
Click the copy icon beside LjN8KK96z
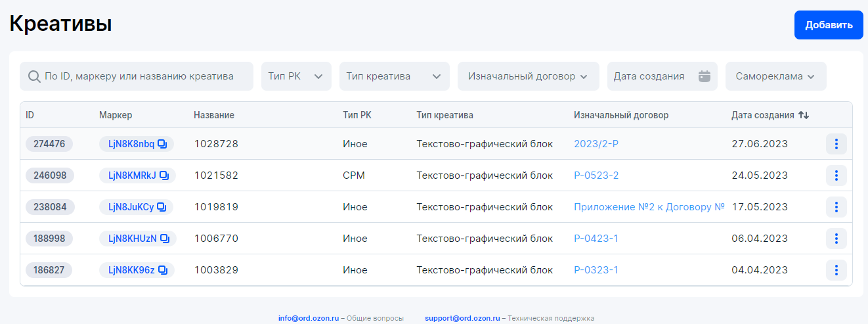pos(163,270)
